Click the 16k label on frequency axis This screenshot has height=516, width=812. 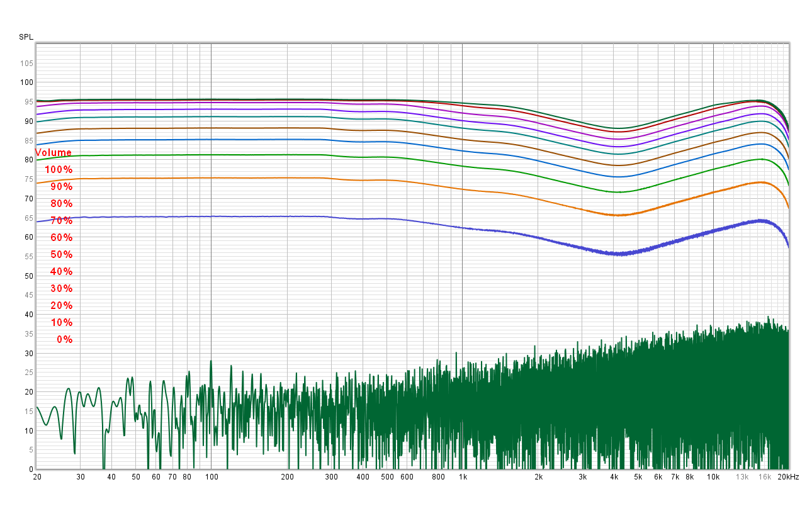tap(764, 477)
